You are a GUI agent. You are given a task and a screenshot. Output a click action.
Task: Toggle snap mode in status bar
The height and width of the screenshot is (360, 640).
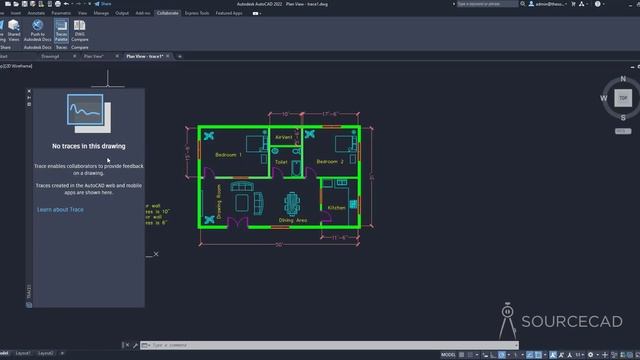(470, 355)
